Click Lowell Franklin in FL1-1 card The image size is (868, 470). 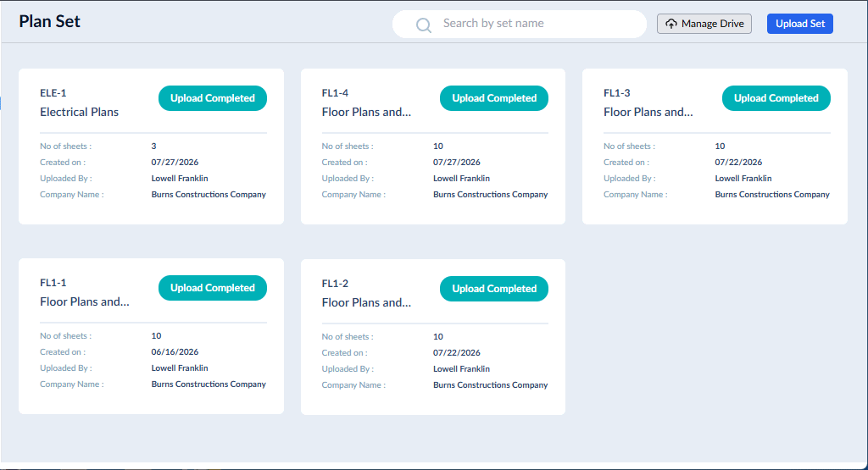tap(180, 368)
